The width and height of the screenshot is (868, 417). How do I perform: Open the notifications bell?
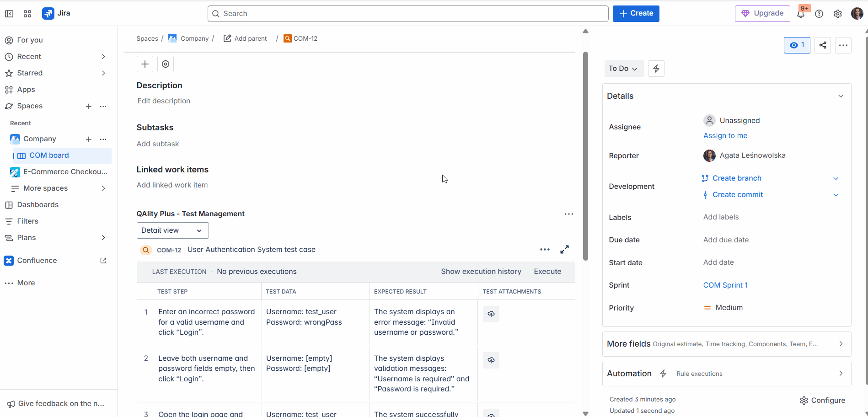(801, 14)
